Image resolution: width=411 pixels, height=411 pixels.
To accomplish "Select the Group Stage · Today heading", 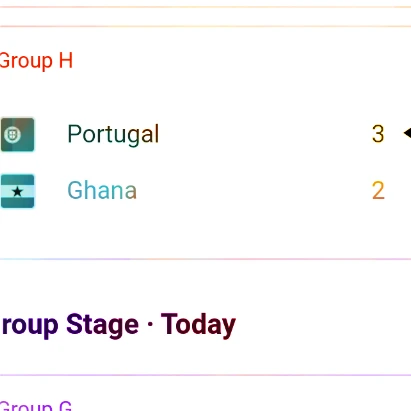I will pos(118,325).
